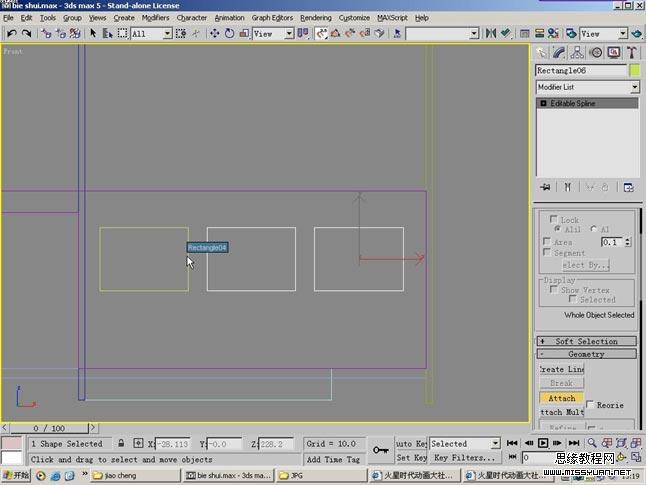
Task: Select the All radio button
Action: (594, 228)
